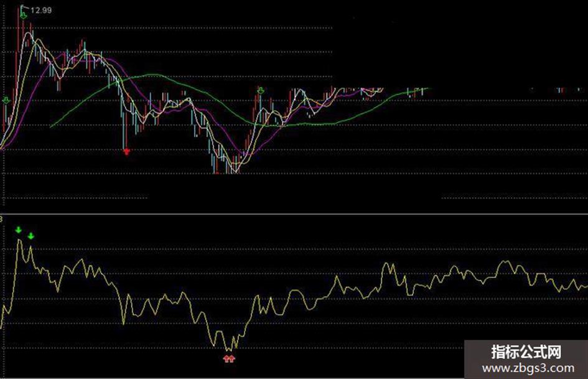Click first green down arrow above indicator peak

click(19, 230)
